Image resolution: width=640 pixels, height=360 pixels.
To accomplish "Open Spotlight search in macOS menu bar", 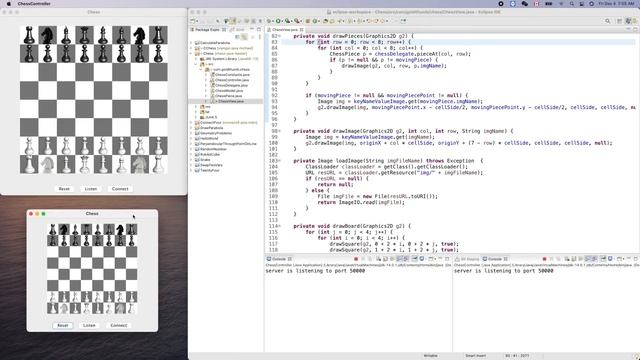I will tap(572, 4).
